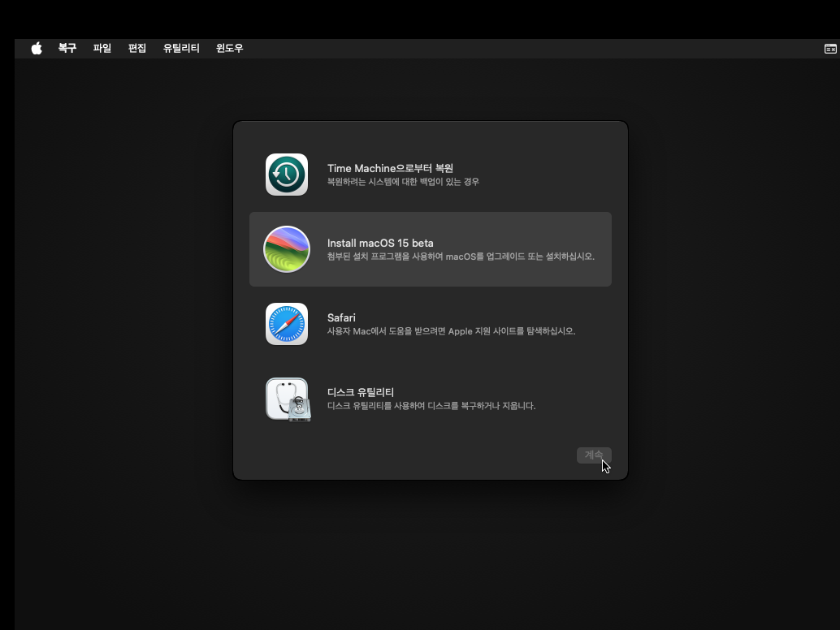Image resolution: width=840 pixels, height=630 pixels.
Task: Select 'Install macOS 15 beta' title
Action: pos(380,243)
